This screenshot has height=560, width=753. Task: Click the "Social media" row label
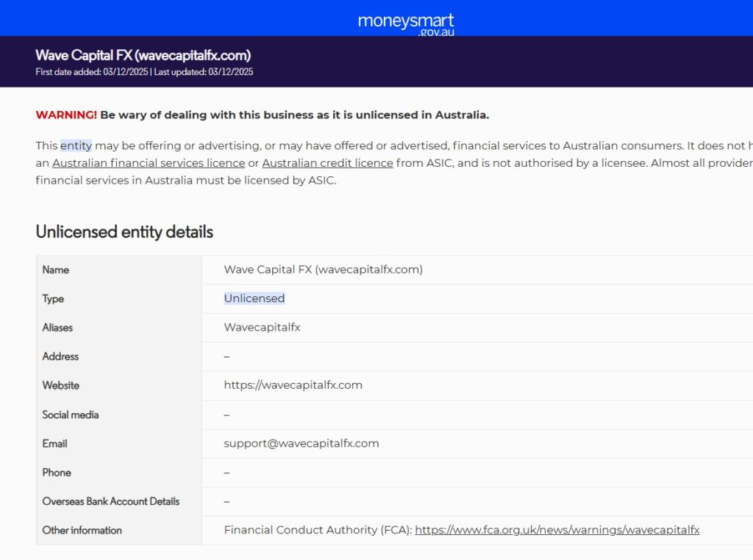click(x=71, y=414)
